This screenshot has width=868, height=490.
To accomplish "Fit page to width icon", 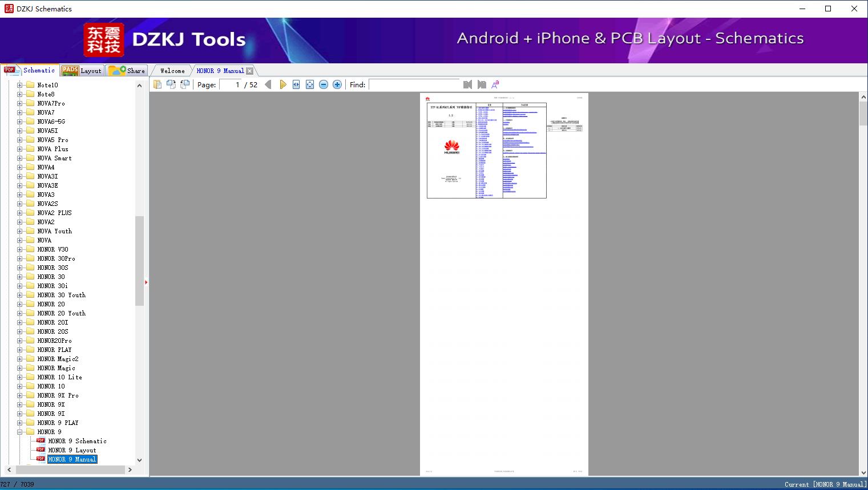I will pos(296,84).
